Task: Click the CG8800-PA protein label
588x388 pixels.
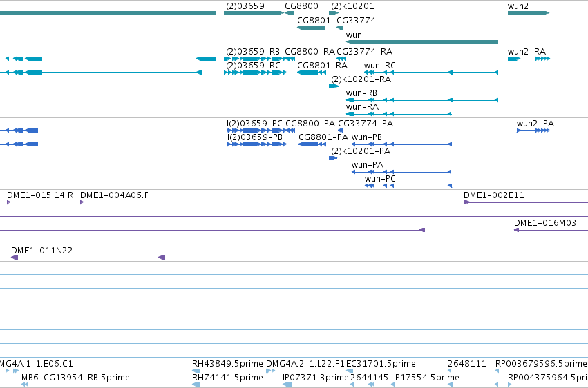Action: [310, 124]
